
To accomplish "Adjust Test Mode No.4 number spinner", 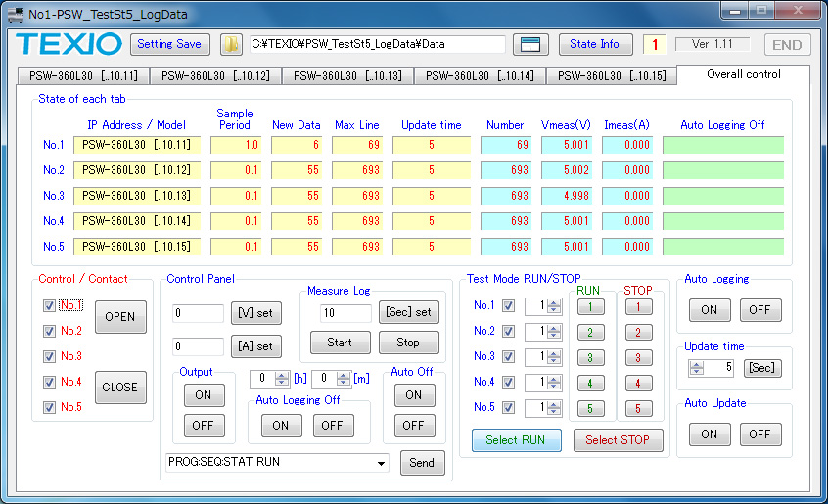I will tap(553, 382).
